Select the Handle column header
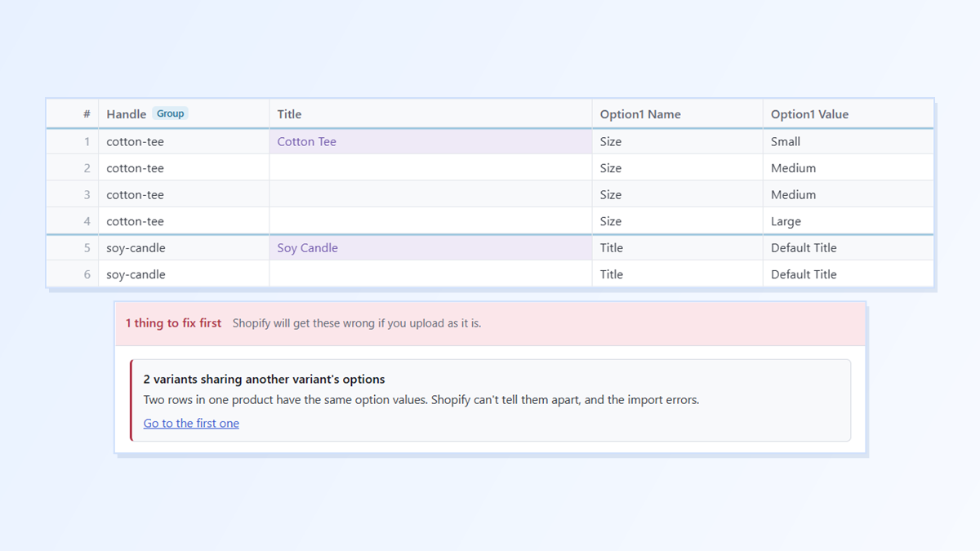The image size is (980, 551). coord(184,114)
